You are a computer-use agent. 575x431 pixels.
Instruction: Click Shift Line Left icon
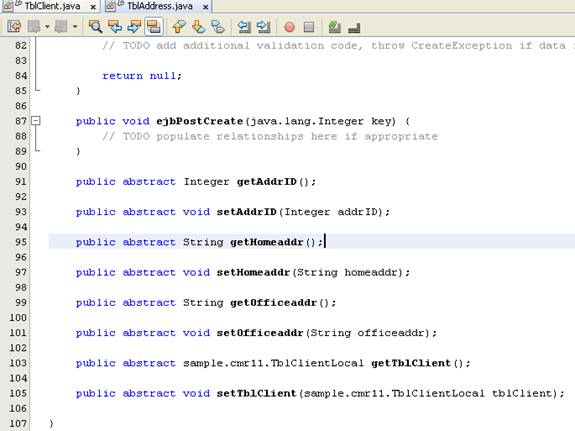[244, 26]
